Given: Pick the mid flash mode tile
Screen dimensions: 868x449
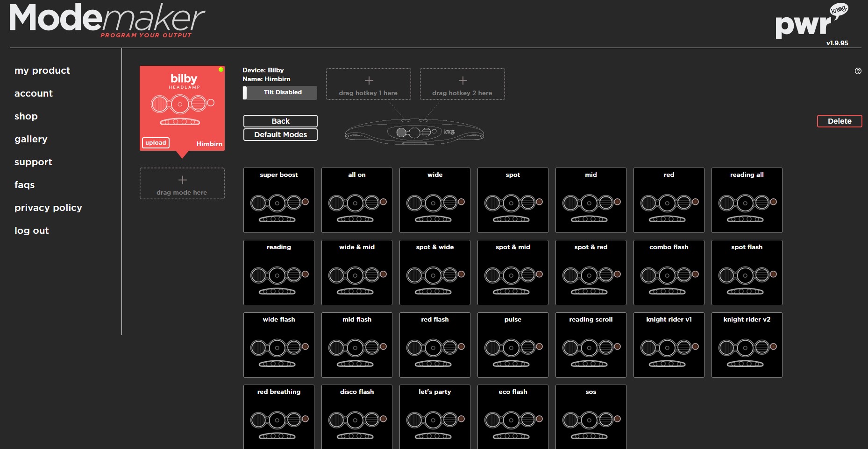Looking at the screenshot, I should 357,345.
